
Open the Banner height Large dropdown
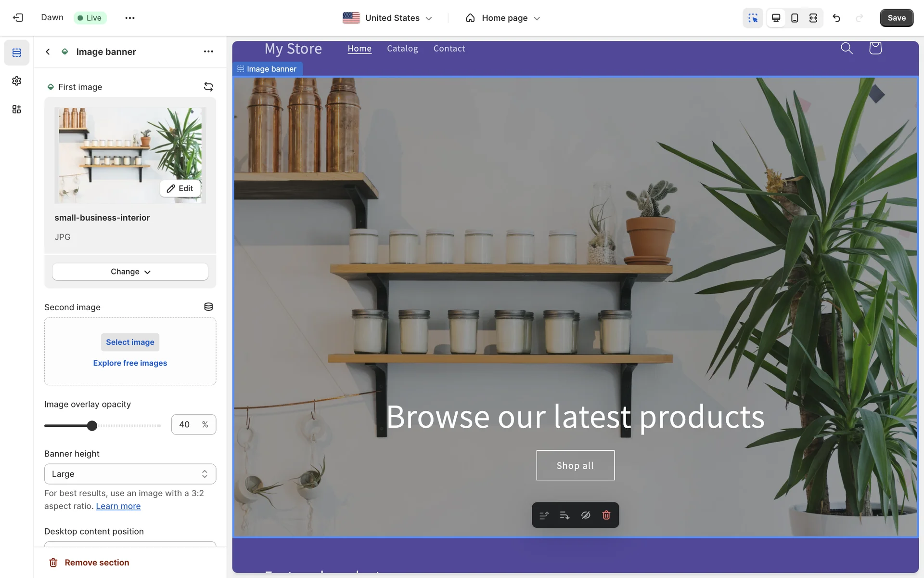[x=130, y=474]
